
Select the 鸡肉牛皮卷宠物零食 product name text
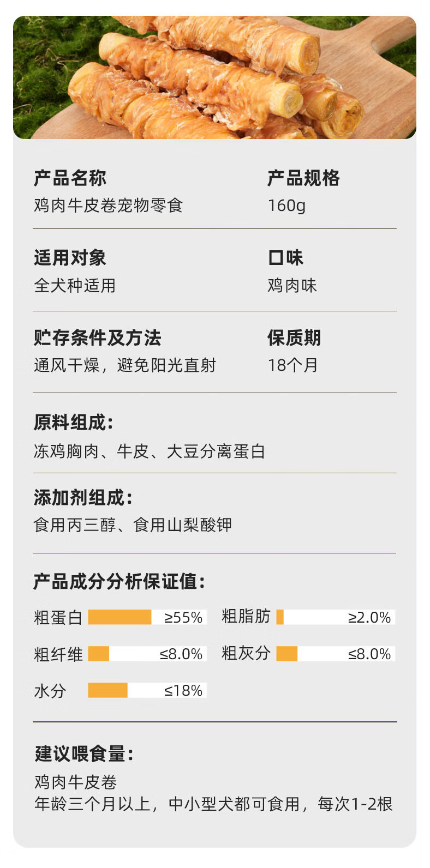(108, 206)
